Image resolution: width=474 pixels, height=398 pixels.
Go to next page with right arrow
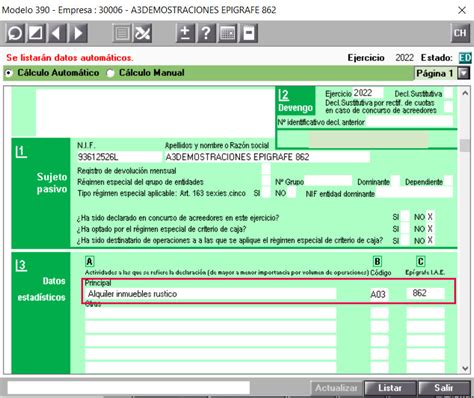pyautogui.click(x=78, y=33)
